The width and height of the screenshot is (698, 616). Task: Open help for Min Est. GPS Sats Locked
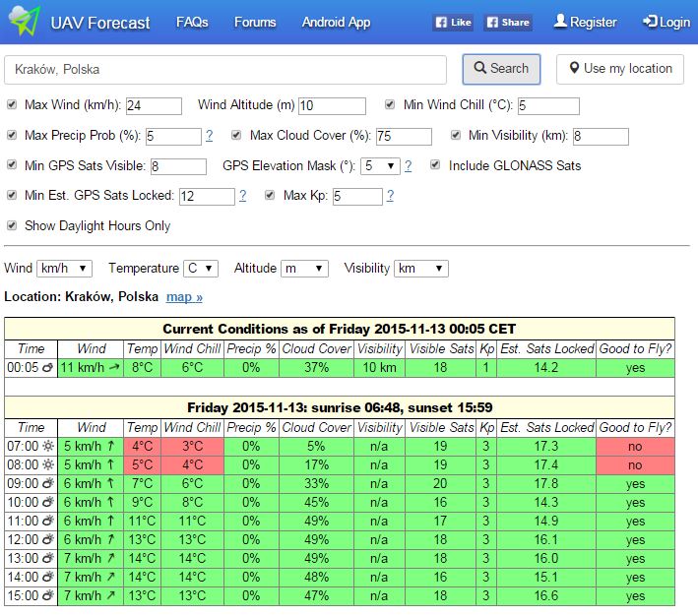coord(242,196)
